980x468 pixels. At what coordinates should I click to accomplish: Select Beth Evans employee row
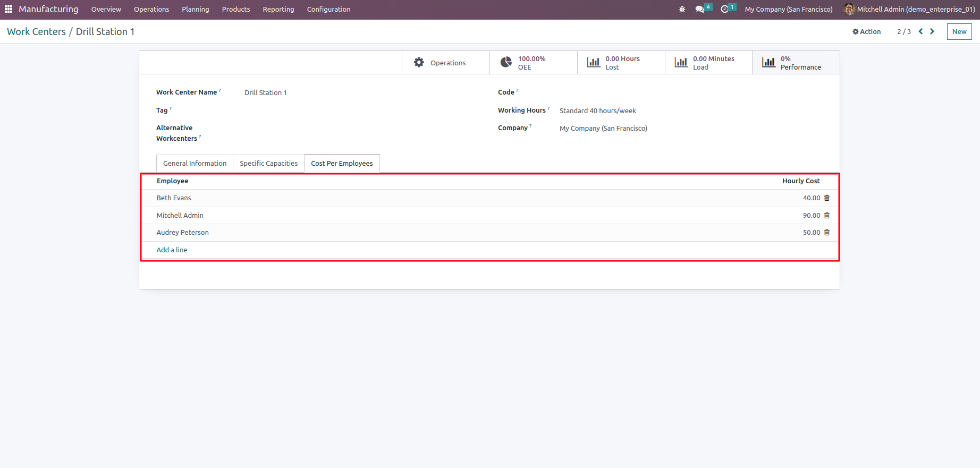coord(489,198)
